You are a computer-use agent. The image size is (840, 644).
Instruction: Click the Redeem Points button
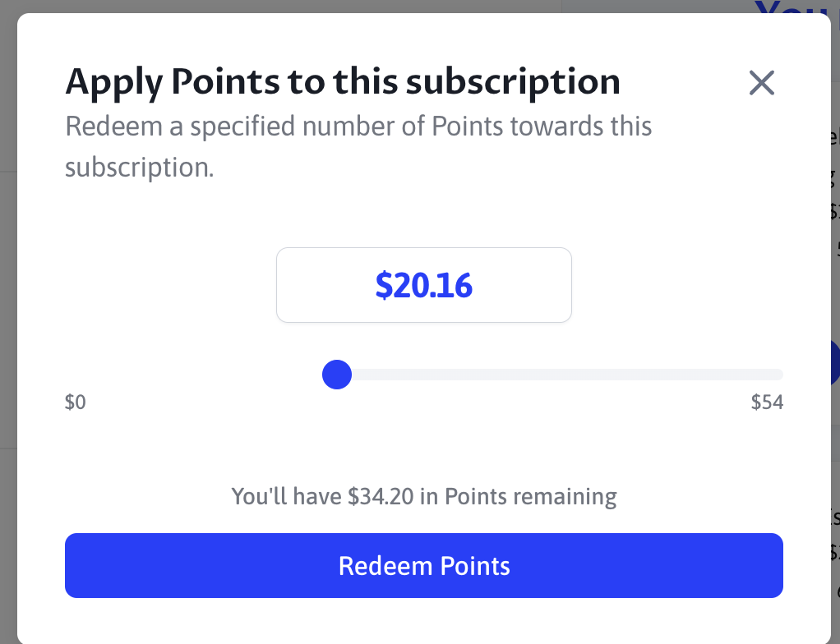click(x=424, y=565)
